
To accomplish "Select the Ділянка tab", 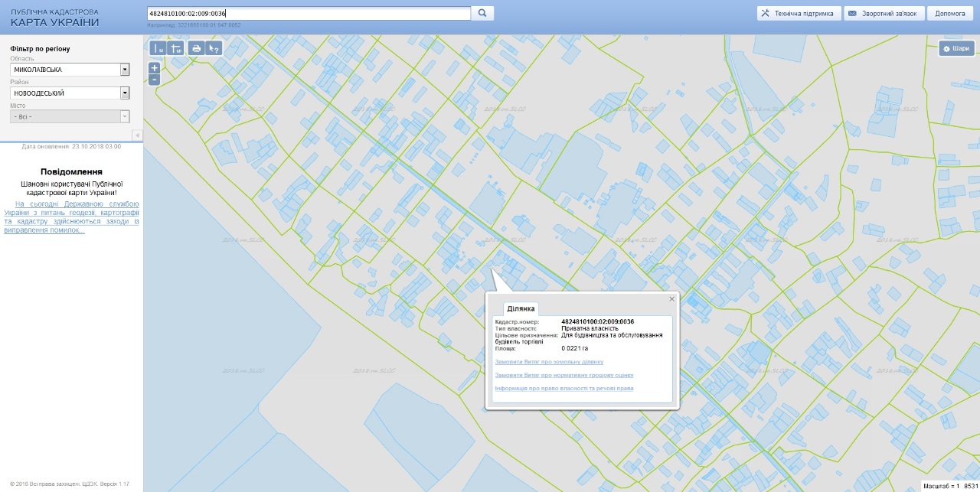I will (521, 308).
